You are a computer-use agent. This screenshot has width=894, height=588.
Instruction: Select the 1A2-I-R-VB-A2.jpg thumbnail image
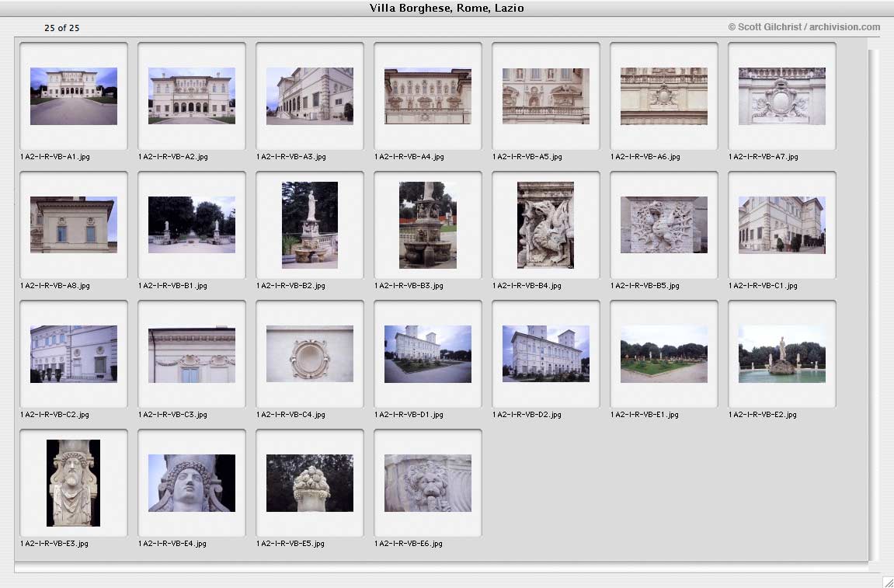[x=192, y=96]
